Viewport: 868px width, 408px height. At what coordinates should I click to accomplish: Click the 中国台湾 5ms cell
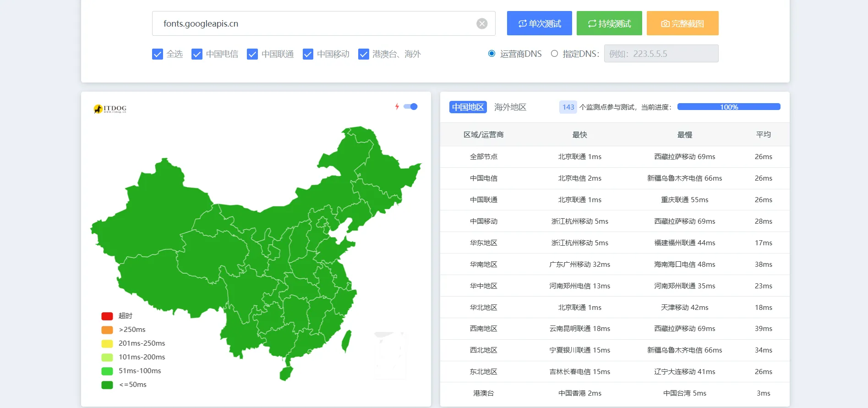click(685, 393)
